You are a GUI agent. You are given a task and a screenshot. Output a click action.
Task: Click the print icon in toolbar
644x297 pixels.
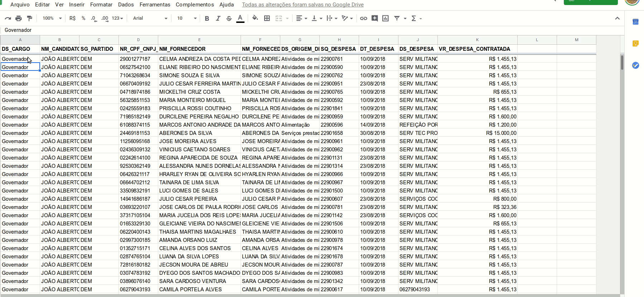point(19,18)
